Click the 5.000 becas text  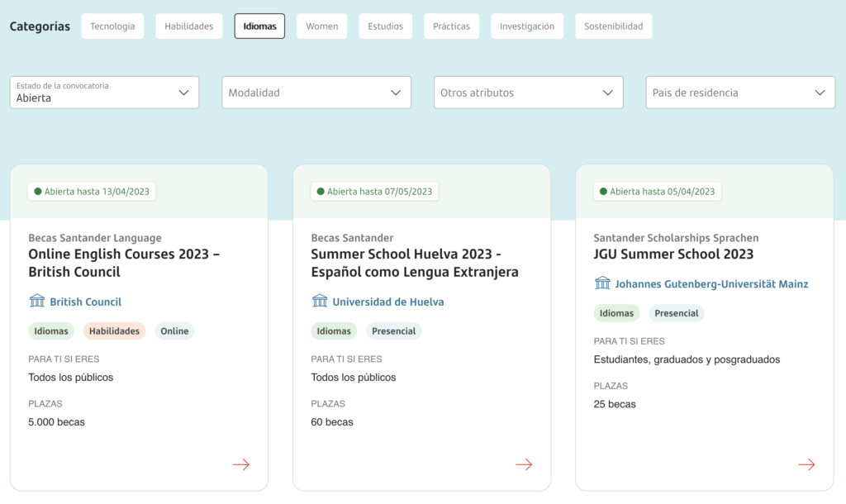click(x=57, y=422)
